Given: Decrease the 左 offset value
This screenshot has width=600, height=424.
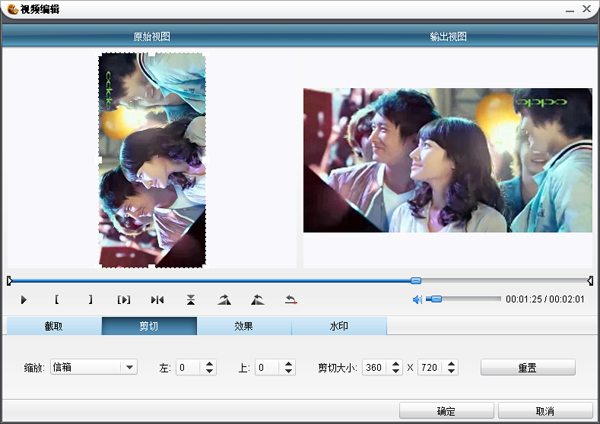Looking at the screenshot, I should (x=209, y=371).
